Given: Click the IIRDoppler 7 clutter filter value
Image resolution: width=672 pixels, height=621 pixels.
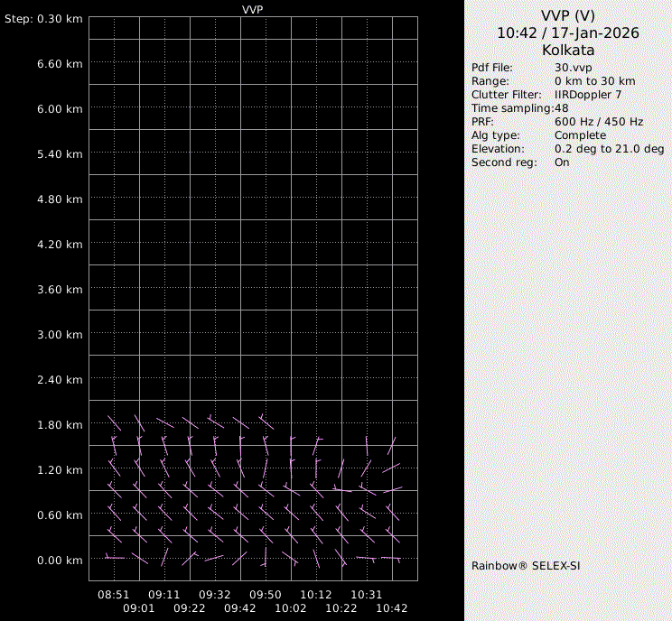Looking at the screenshot, I should point(588,95).
